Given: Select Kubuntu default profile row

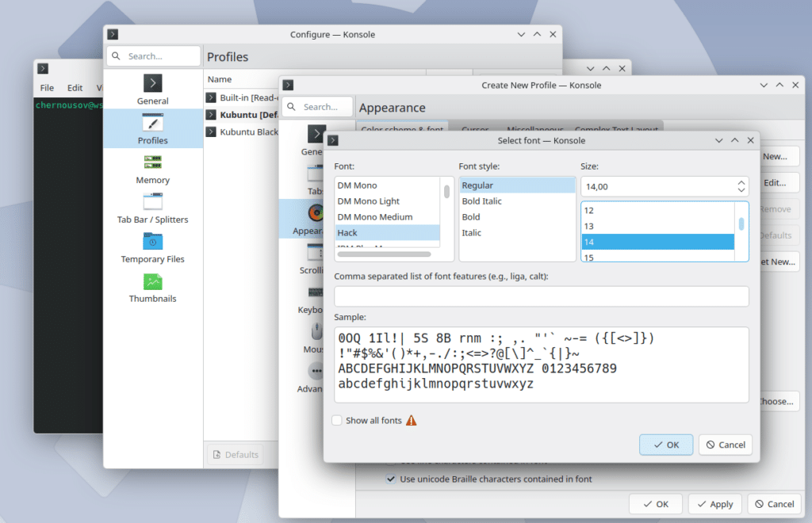Looking at the screenshot, I should 243,115.
